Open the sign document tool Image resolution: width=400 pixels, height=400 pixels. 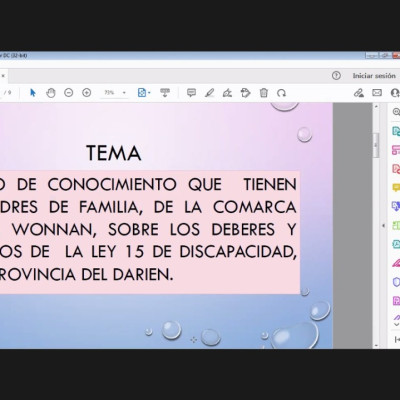click(x=227, y=93)
